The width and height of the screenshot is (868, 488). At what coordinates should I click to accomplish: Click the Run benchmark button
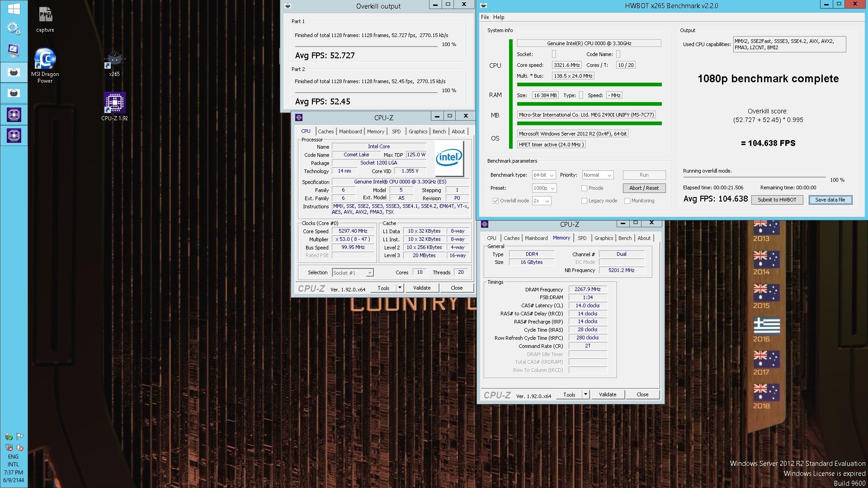644,175
